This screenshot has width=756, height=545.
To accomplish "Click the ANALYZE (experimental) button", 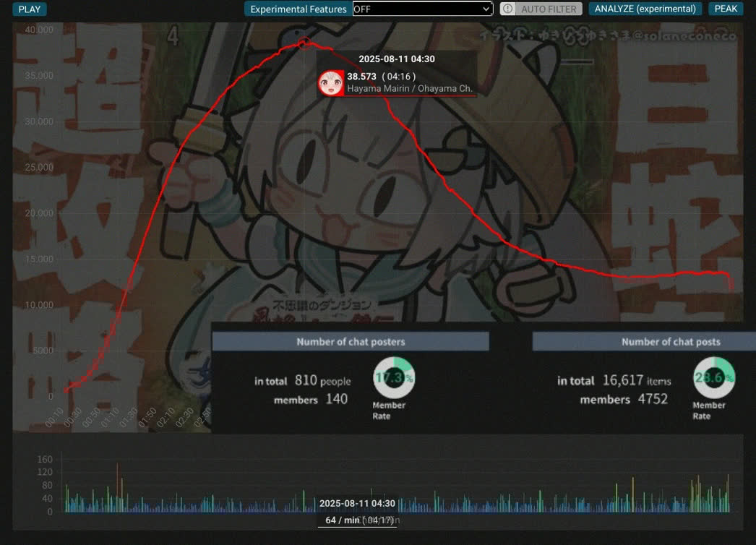I will point(645,9).
